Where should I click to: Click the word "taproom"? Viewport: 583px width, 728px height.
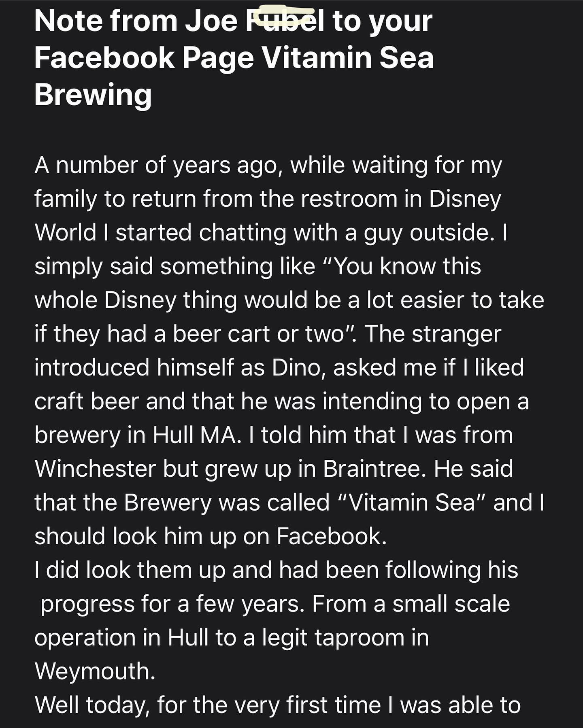360,638
